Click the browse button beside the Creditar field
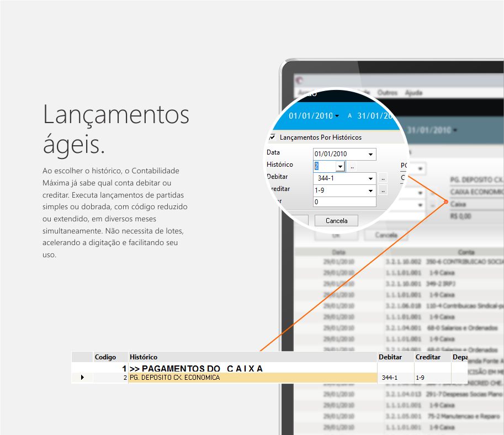Viewport: 504px width, 435px height. click(383, 190)
